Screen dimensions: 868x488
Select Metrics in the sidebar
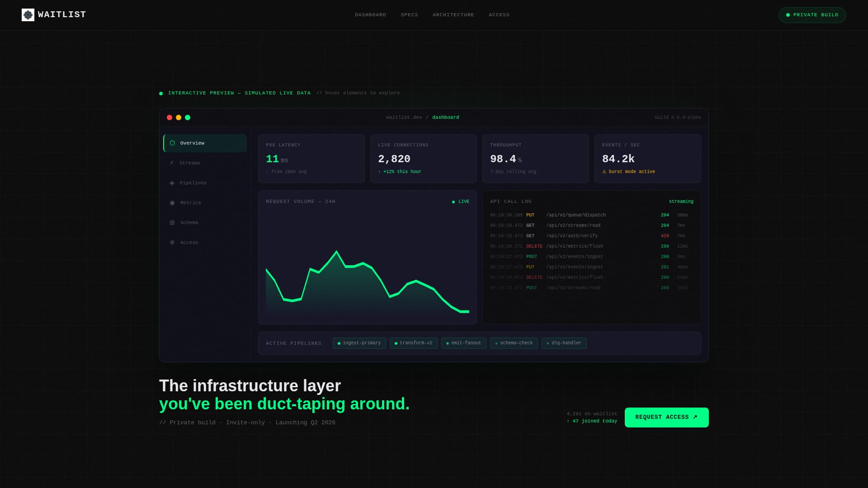tap(205, 203)
